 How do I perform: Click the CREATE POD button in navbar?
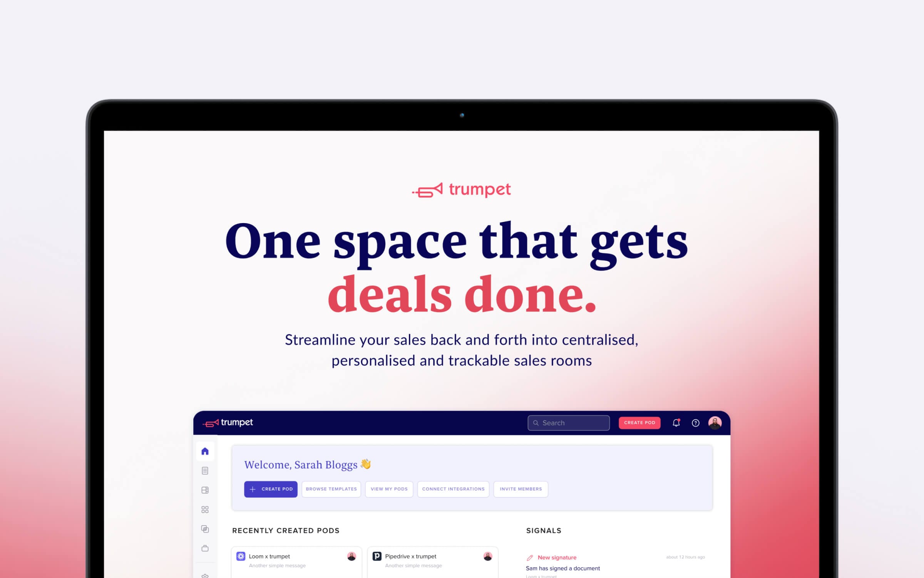point(639,423)
